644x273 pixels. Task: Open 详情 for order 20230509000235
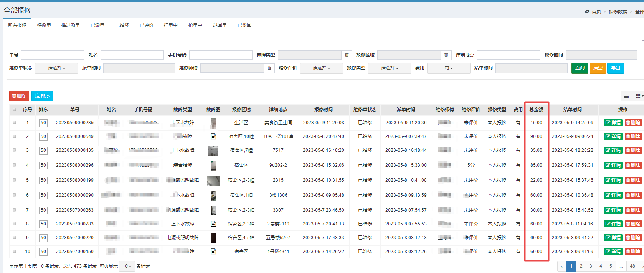[x=613, y=123]
